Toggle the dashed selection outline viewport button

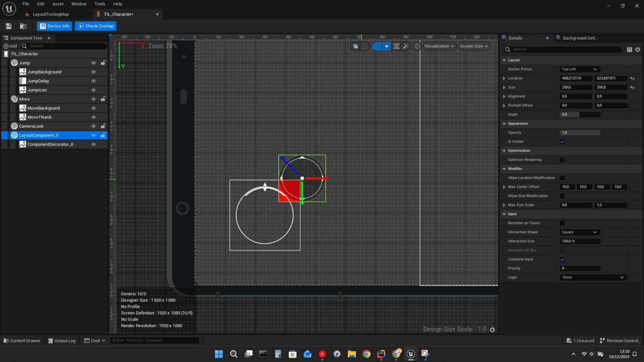point(377,46)
